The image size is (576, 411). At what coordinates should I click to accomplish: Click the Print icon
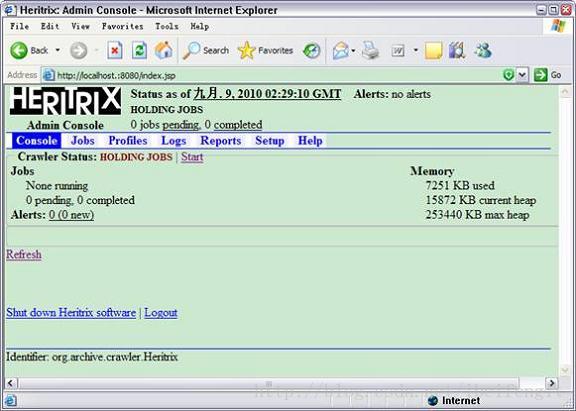(x=370, y=50)
